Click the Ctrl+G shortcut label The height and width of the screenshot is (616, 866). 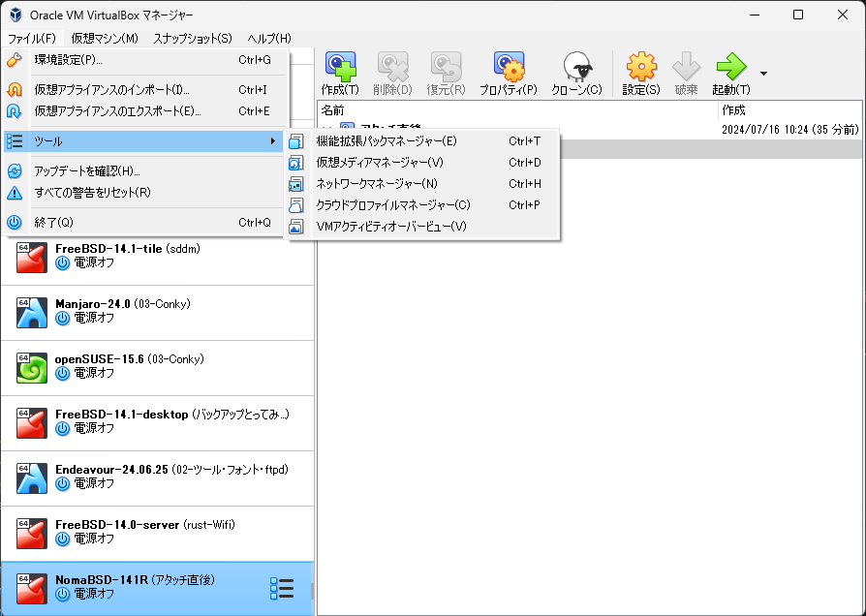click(x=255, y=60)
